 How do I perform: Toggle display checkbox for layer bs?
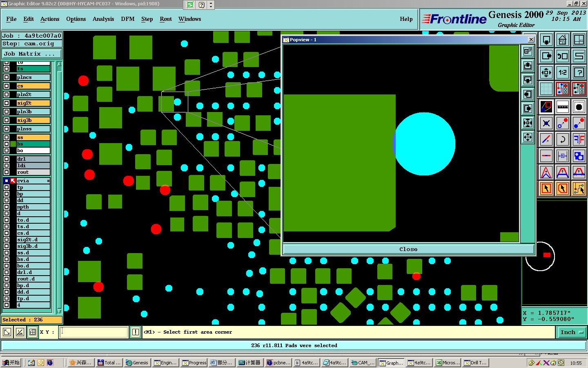tap(7, 144)
